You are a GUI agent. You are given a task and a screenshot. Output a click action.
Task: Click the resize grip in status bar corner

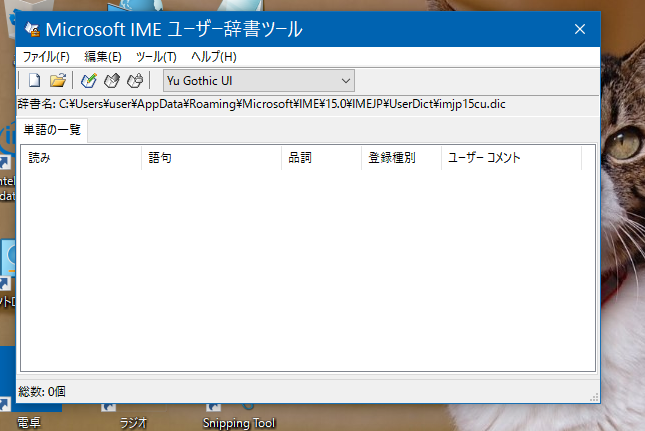click(594, 397)
